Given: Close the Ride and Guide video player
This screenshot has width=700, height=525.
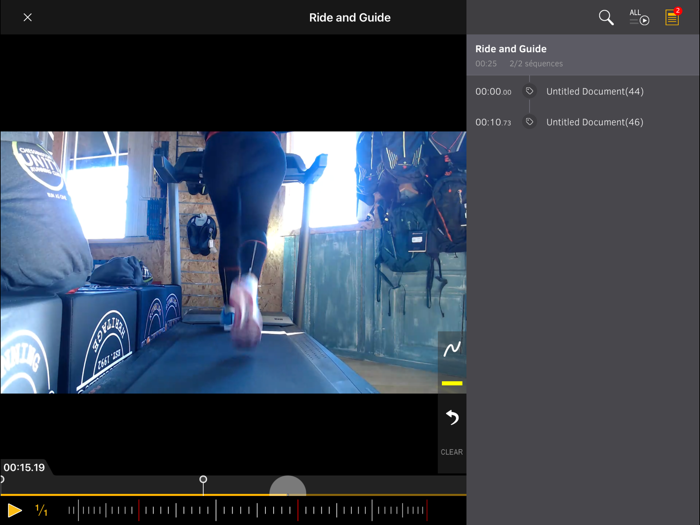Looking at the screenshot, I should click(28, 17).
